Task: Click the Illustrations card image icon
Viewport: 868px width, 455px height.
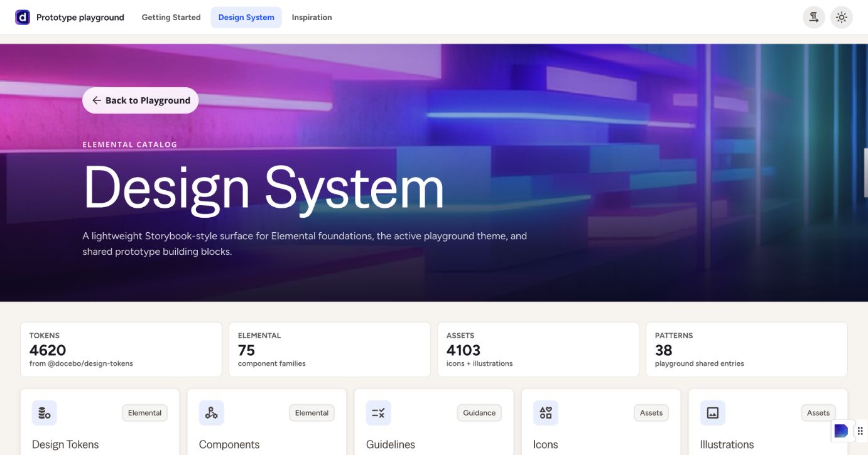Action: [713, 413]
